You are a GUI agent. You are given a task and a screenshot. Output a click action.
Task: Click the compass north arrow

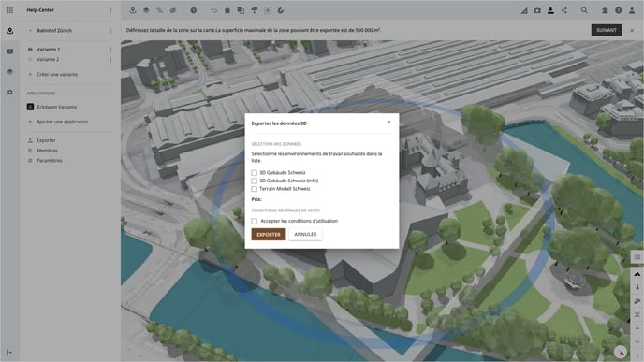tap(621, 352)
